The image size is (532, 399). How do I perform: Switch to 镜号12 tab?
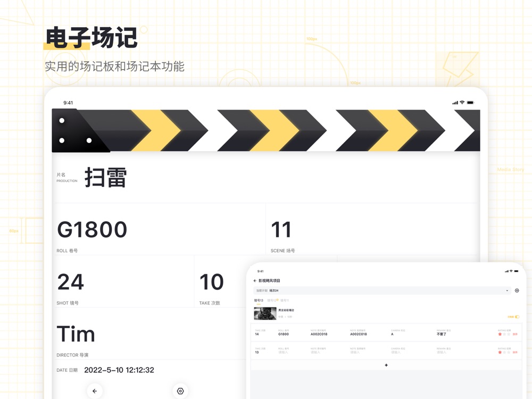[x=272, y=300]
